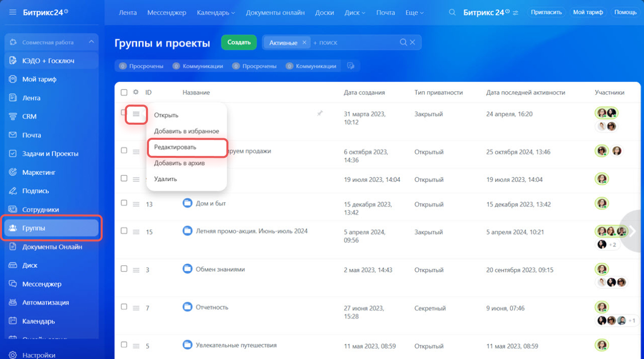Tick the checkbox for Отчетность
644x359 pixels.
(124, 306)
